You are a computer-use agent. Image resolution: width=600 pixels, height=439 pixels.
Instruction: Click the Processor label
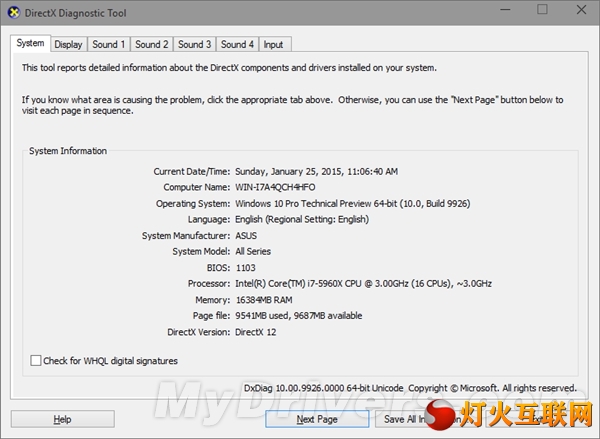pyautogui.click(x=209, y=284)
